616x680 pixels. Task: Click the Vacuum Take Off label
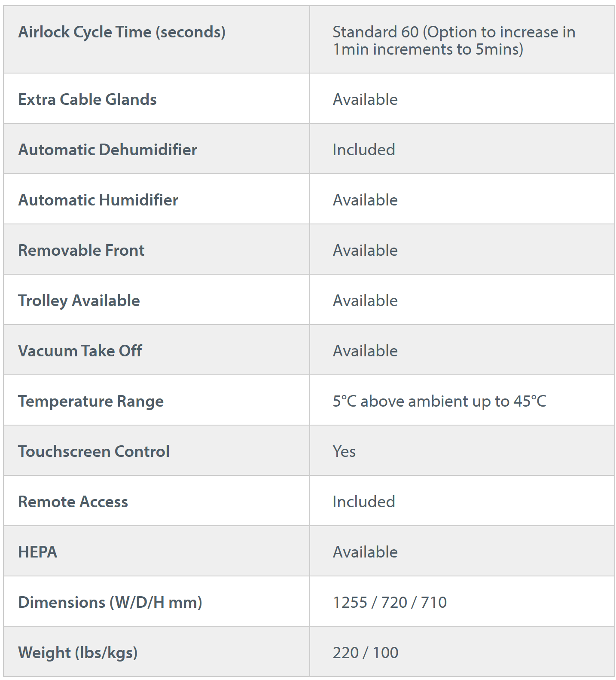(80, 351)
